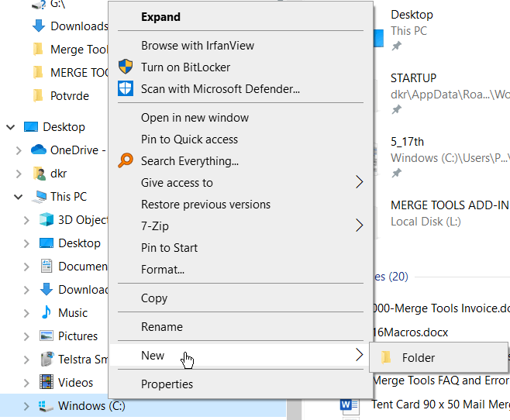
Task: Click the Downloads arrow icon in Quick access
Action: point(39,26)
